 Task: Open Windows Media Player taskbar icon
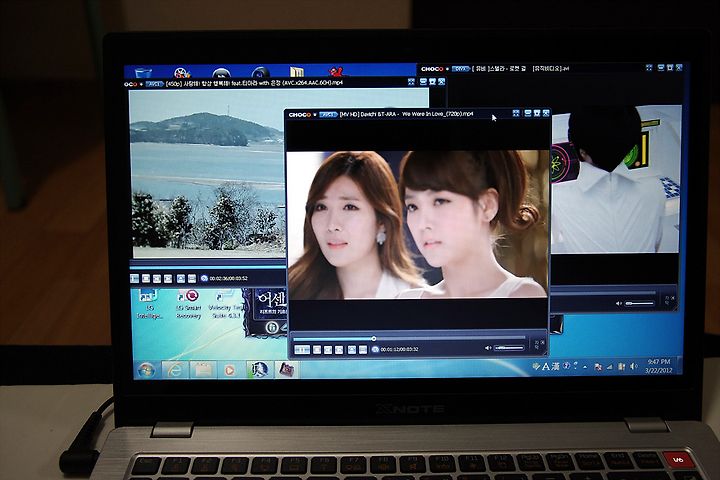point(230,370)
